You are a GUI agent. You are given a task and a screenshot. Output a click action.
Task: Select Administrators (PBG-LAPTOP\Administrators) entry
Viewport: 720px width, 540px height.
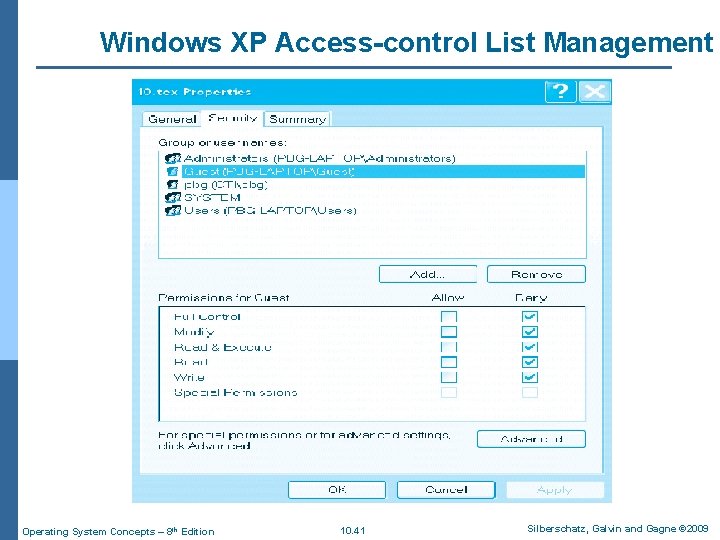tap(320, 159)
